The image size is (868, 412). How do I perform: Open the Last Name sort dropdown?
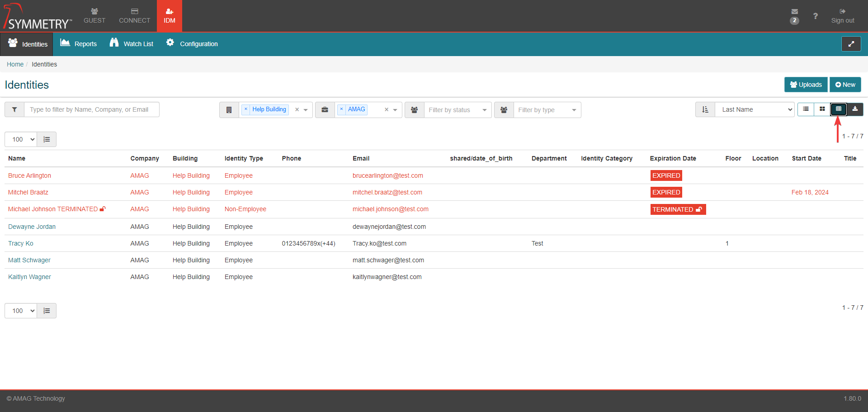point(755,109)
